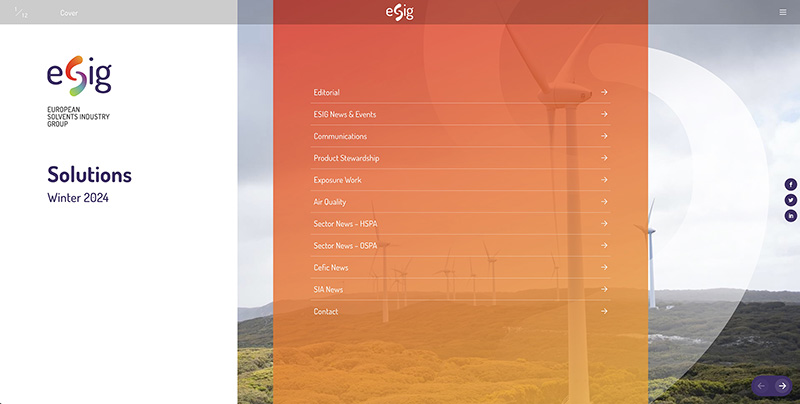
Task: Click arrow next to ESIG News & Events
Action: 604,114
